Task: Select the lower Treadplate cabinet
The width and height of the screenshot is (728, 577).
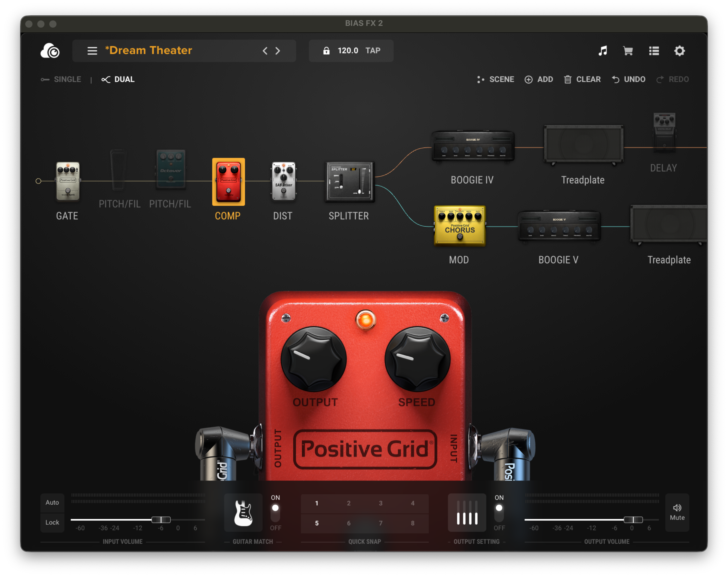Action: [x=668, y=224]
